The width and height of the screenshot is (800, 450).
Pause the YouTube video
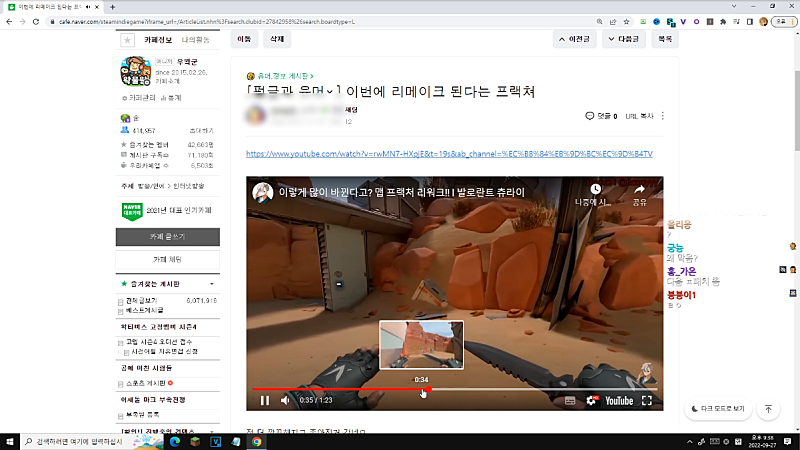pyautogui.click(x=265, y=401)
